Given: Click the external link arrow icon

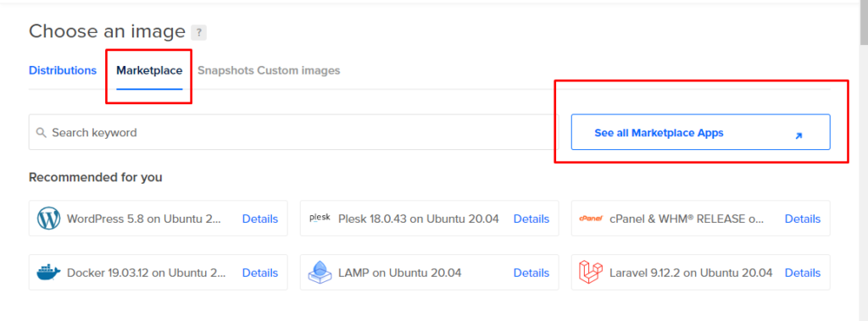Looking at the screenshot, I should 798,135.
